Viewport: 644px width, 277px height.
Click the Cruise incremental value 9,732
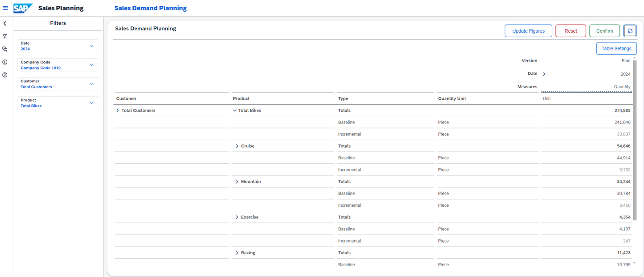pos(625,170)
